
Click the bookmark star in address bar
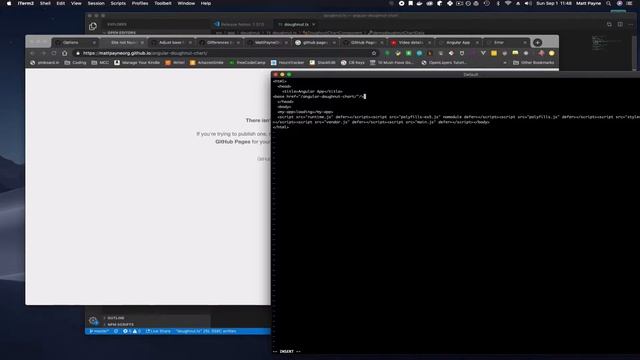click(373, 53)
